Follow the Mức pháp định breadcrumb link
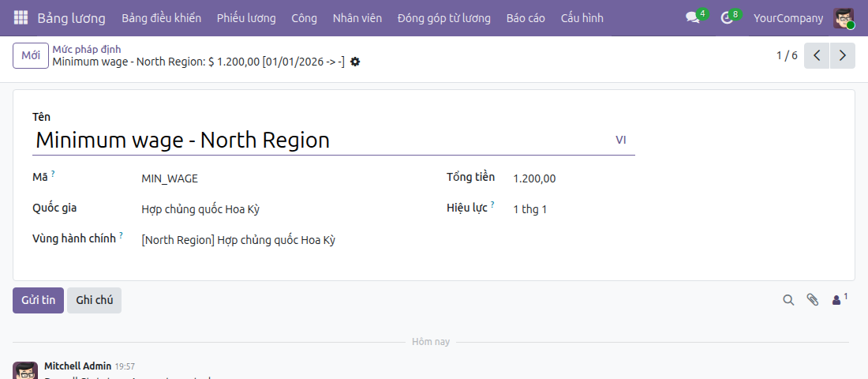Screen dimensions: 868x379 point(86,49)
